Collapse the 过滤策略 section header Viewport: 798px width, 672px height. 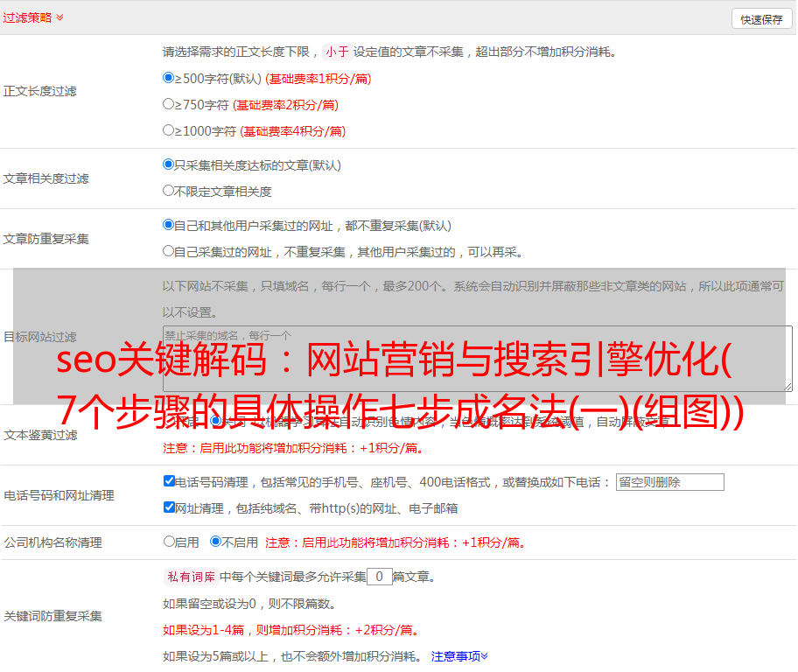33,17
